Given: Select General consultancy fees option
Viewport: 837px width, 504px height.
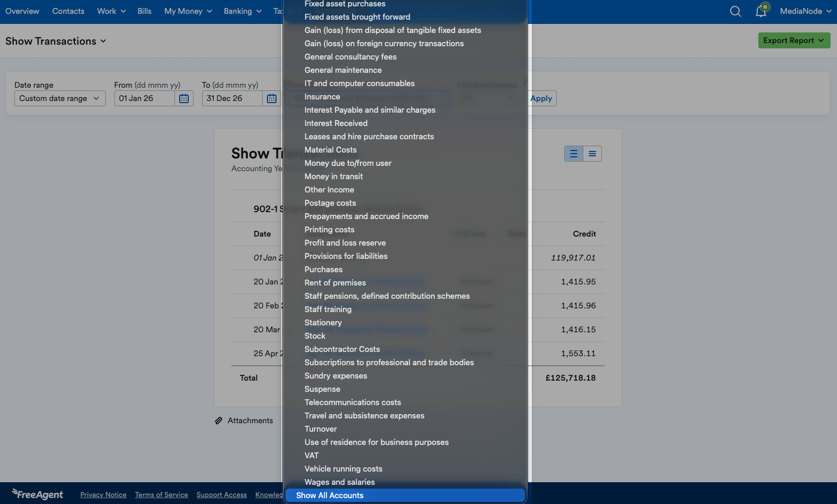Looking at the screenshot, I should [x=405, y=57].
